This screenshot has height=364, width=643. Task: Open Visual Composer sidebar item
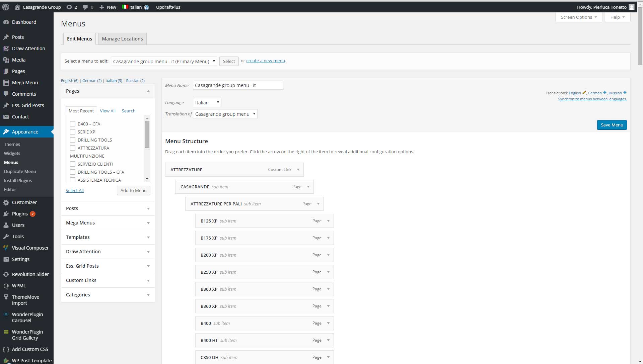click(30, 248)
